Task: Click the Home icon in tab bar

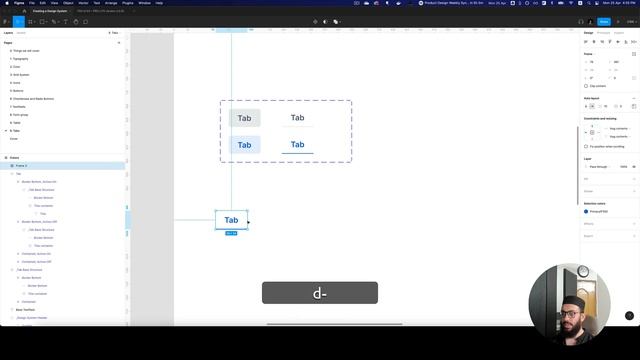Action: (24, 11)
